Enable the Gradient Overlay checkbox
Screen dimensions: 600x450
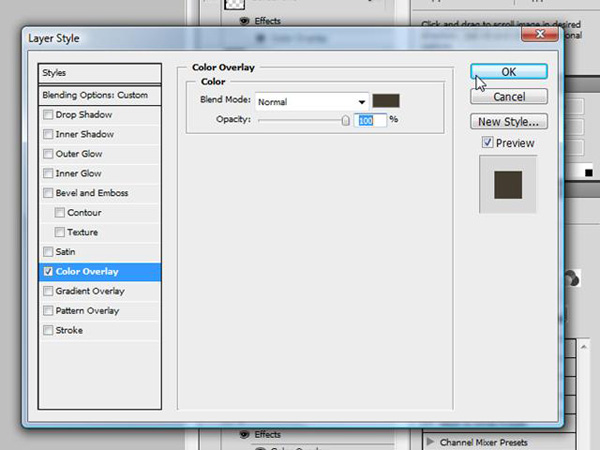tap(48, 291)
